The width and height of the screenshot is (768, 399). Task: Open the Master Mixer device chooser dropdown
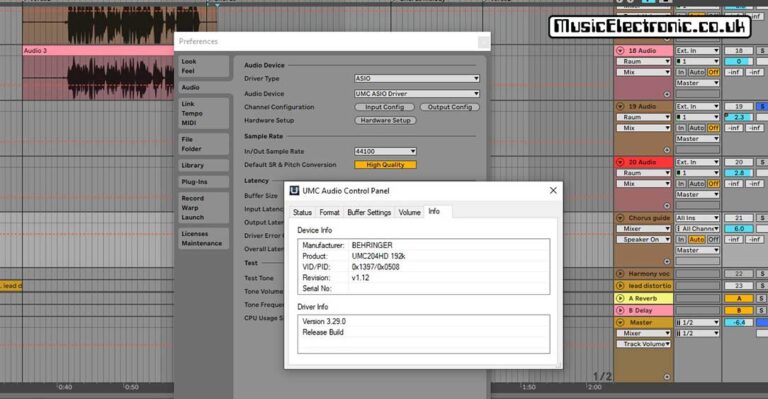click(643, 333)
